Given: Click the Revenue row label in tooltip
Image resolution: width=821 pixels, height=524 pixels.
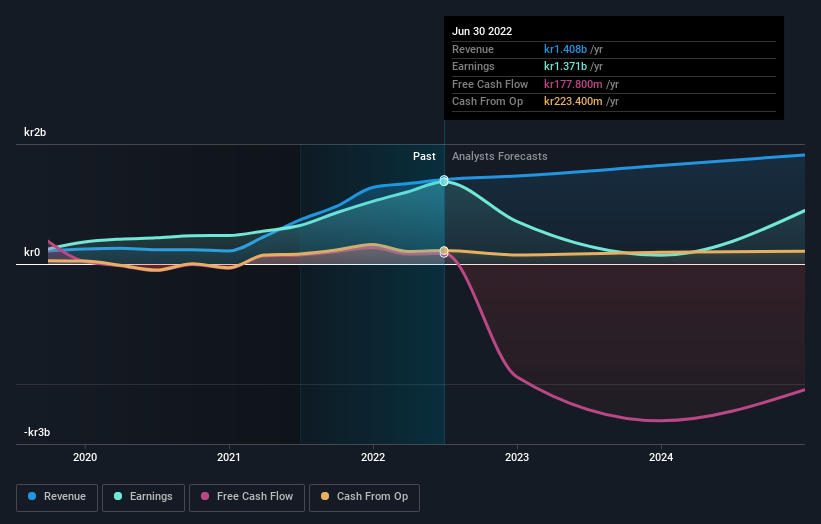Looking at the screenshot, I should coord(473,49).
